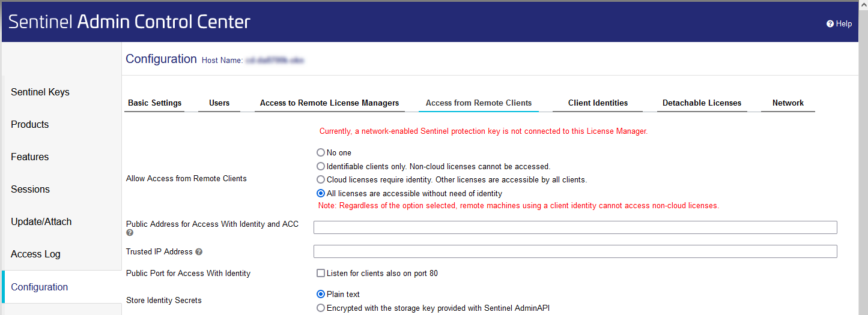The image size is (868, 315).
Task: Click the red network-enabled key warning text
Action: pos(484,131)
